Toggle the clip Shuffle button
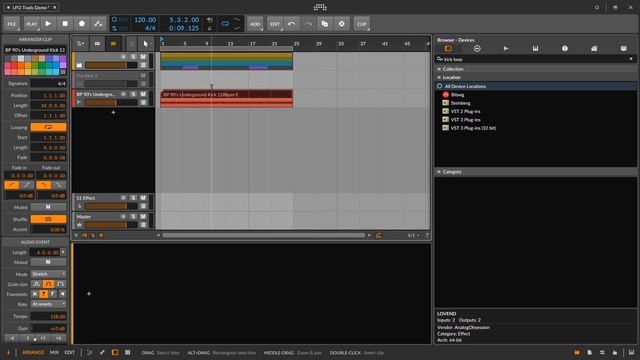640x360 pixels. click(x=48, y=219)
